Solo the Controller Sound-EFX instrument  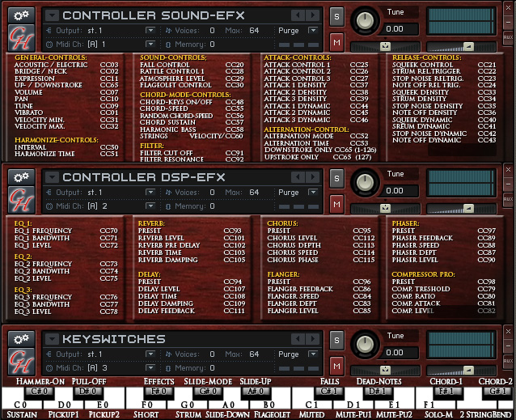point(336,16)
